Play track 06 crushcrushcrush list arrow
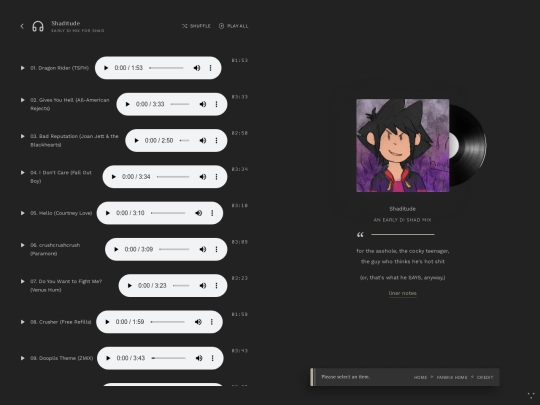The height and width of the screenshot is (405, 540). click(22, 245)
